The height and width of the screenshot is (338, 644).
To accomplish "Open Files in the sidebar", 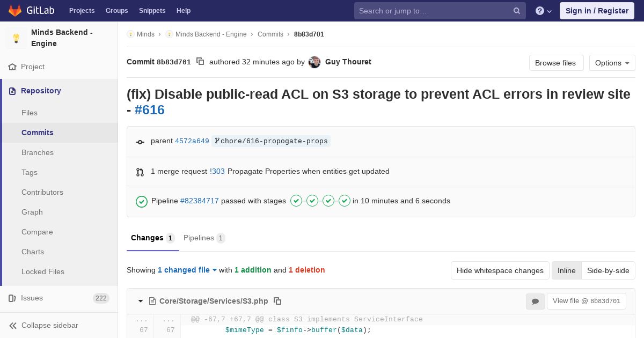I will tap(30, 113).
